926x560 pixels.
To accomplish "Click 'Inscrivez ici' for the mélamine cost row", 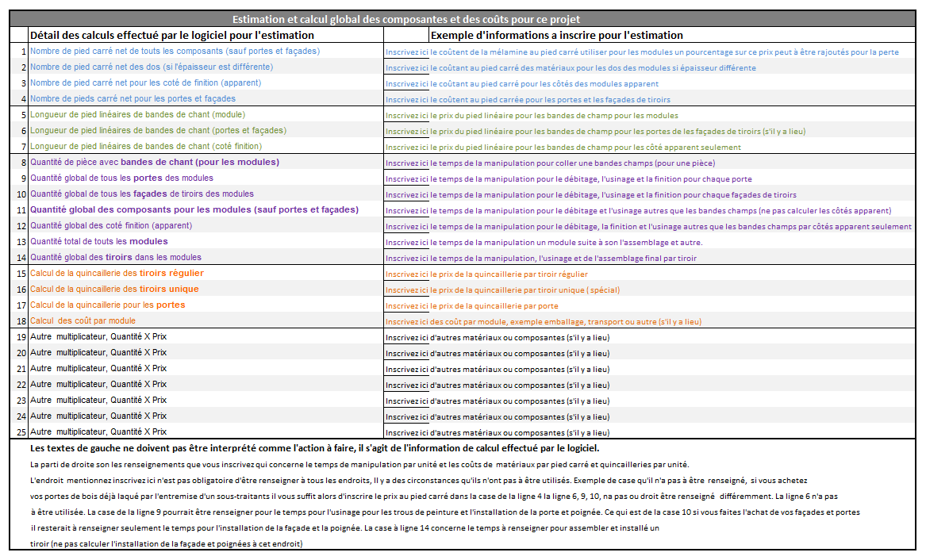I will coord(406,52).
